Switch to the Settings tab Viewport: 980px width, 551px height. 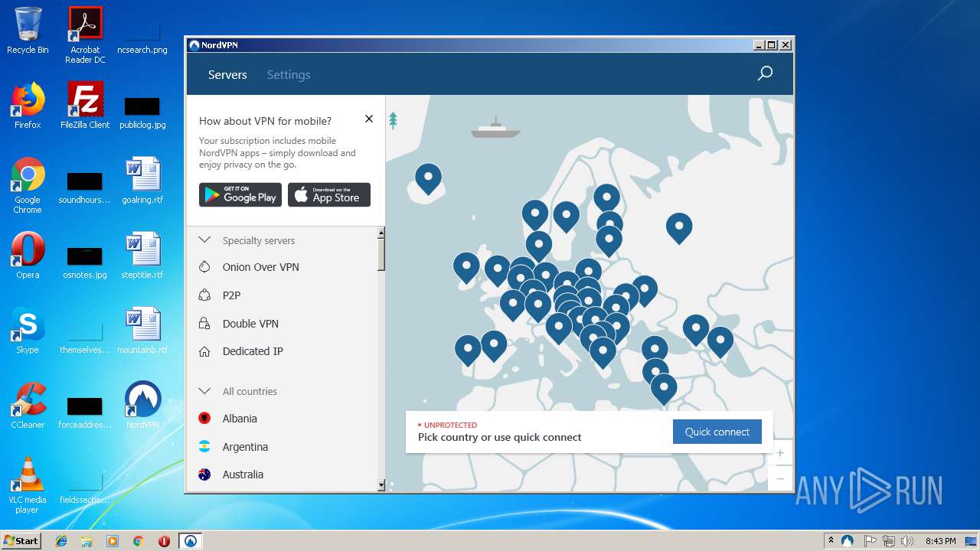[x=289, y=75]
